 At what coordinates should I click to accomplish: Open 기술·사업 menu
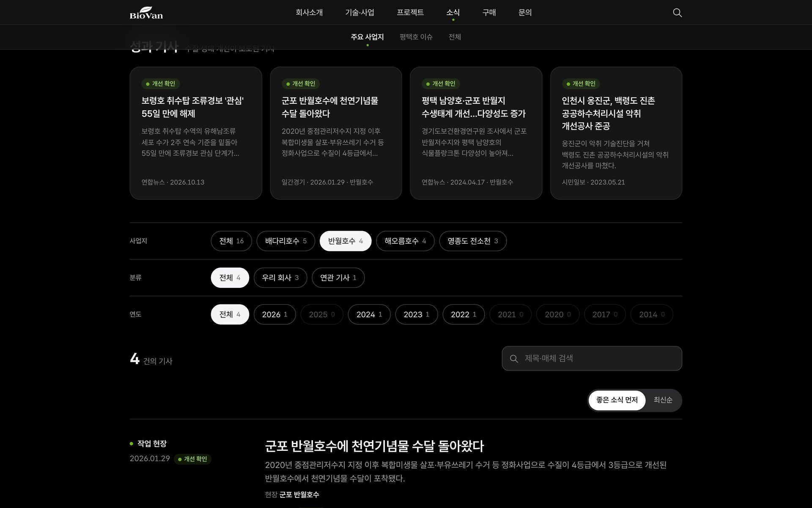[359, 13]
